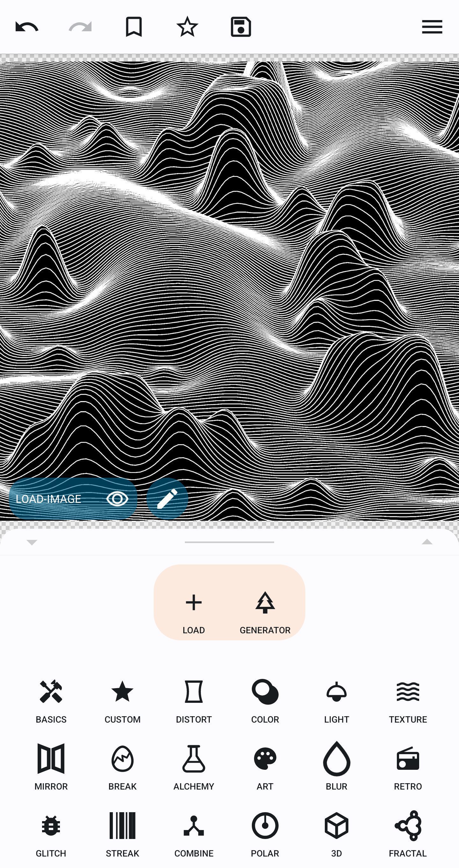Choose the Mirror effects category
This screenshot has width=459, height=868.
click(x=51, y=767)
